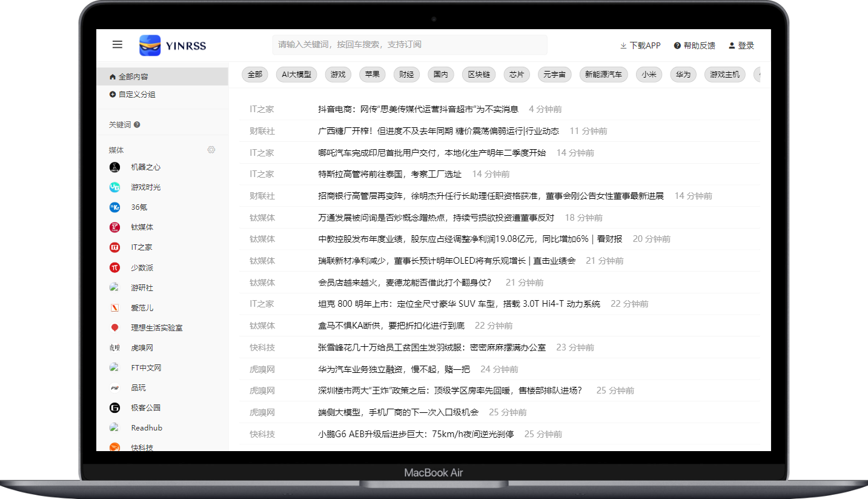Click the 游戏时光 source icon
The image size is (868, 499).
point(114,187)
